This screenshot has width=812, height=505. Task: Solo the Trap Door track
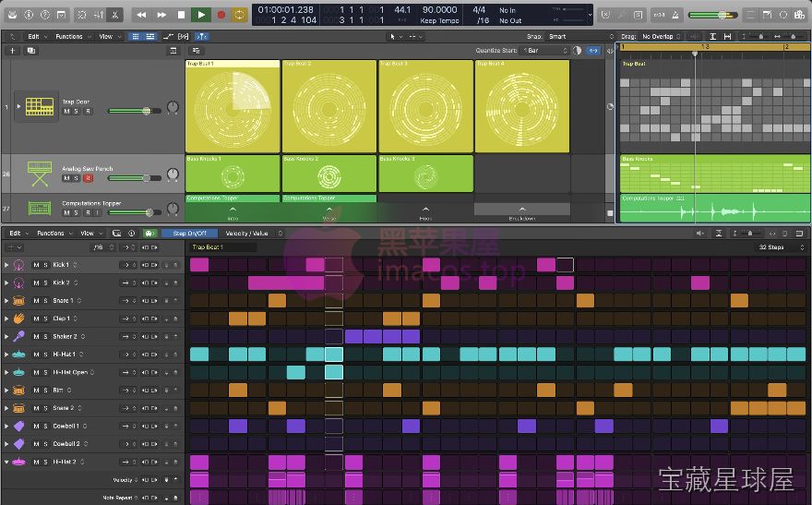(x=76, y=111)
